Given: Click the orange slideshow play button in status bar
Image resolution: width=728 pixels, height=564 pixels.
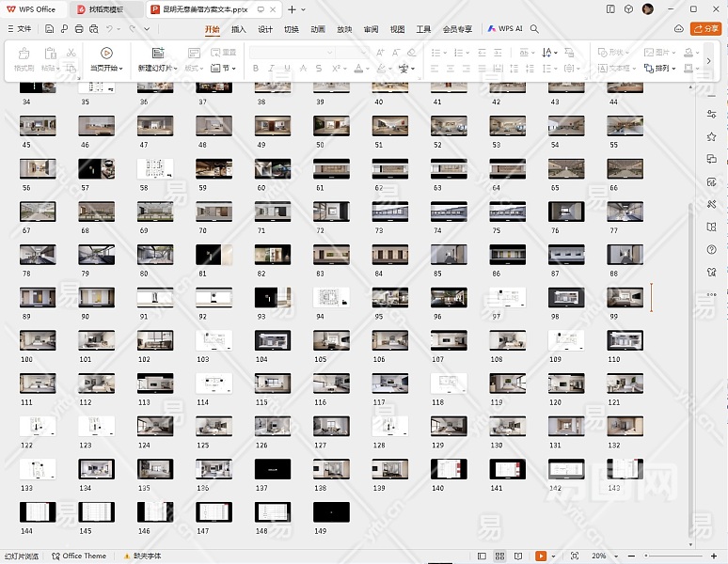Looking at the screenshot, I should coord(541,556).
